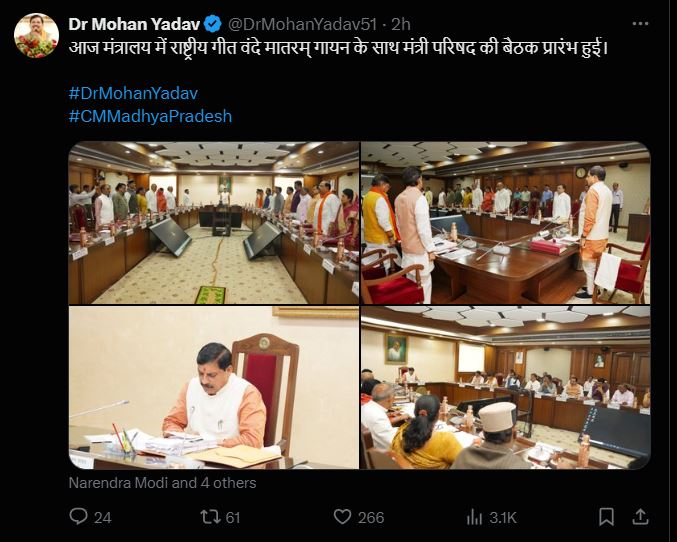Click the Dr Mohan Yadav display name
677x542 pixels.
click(133, 23)
